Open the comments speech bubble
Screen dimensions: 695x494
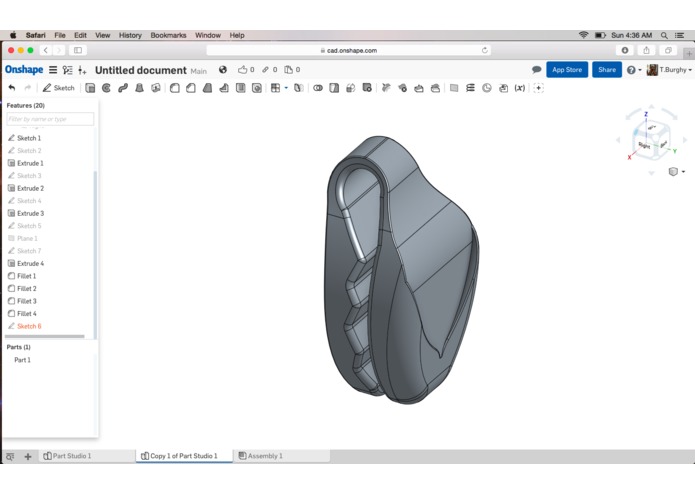(x=536, y=70)
